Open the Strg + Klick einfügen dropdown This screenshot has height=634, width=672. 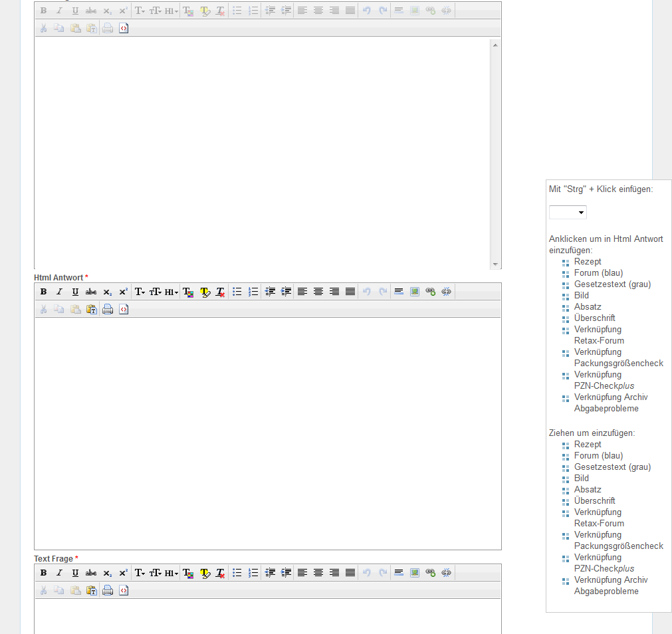click(x=568, y=213)
